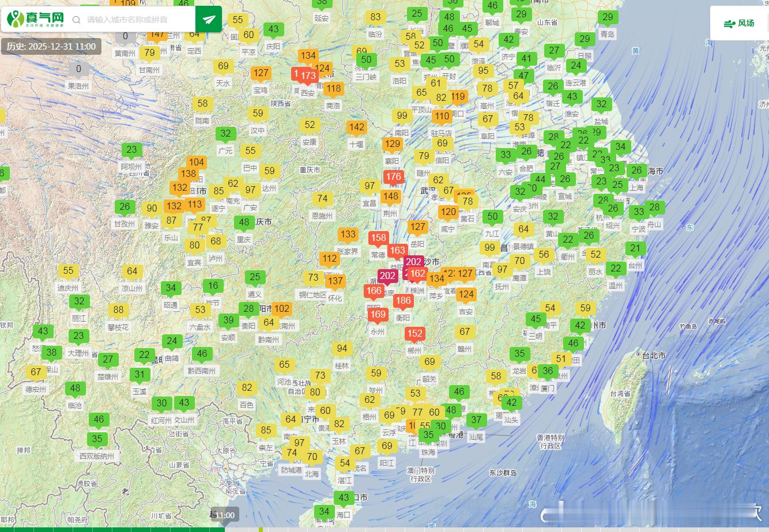
Task: Click the green paper plane locate button
Action: (209, 20)
